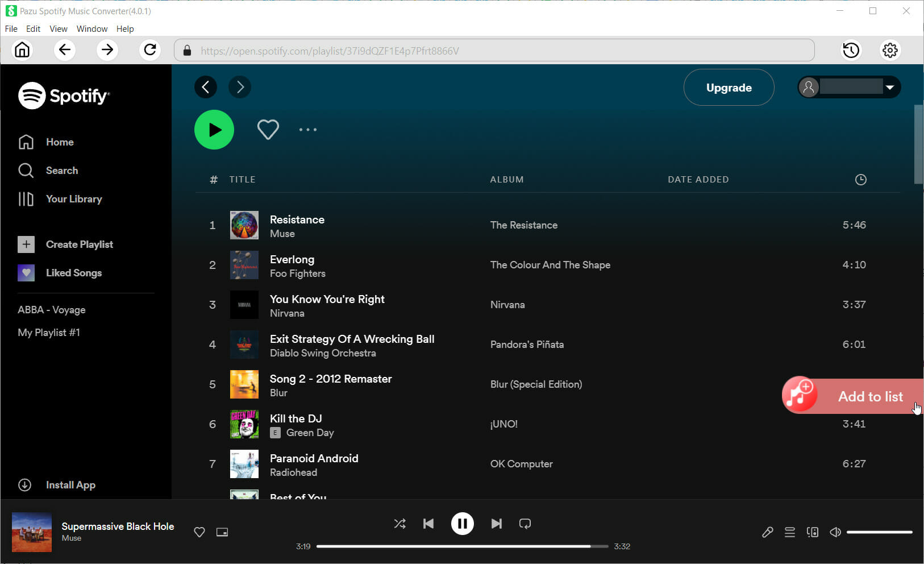Click Create Playlist
The image size is (924, 564).
65,244
